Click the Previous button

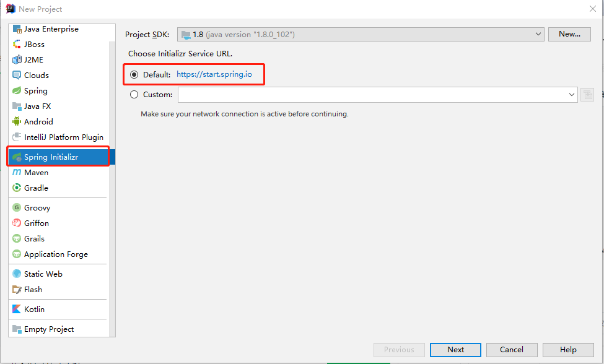399,350
